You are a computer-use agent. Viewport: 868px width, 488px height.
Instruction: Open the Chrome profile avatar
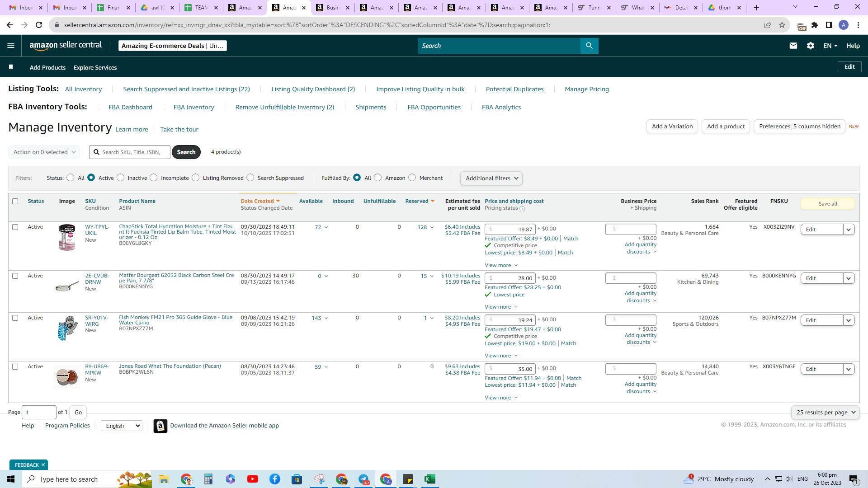(844, 25)
